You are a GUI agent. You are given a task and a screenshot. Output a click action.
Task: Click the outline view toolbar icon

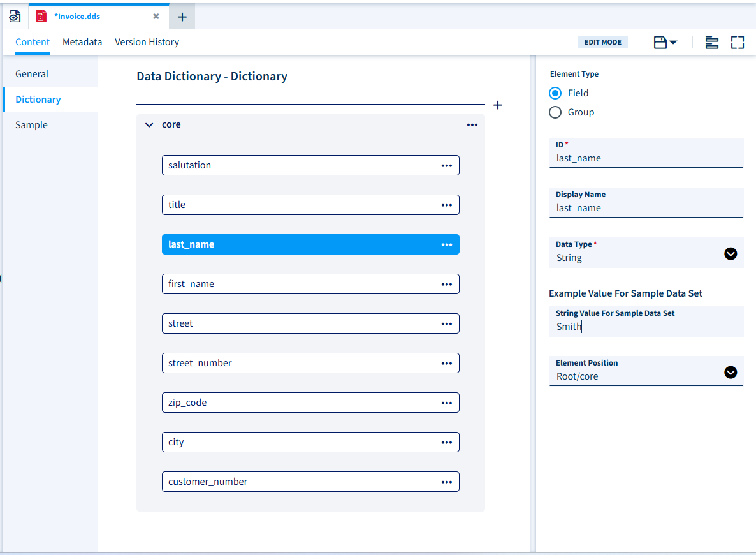[x=711, y=43]
